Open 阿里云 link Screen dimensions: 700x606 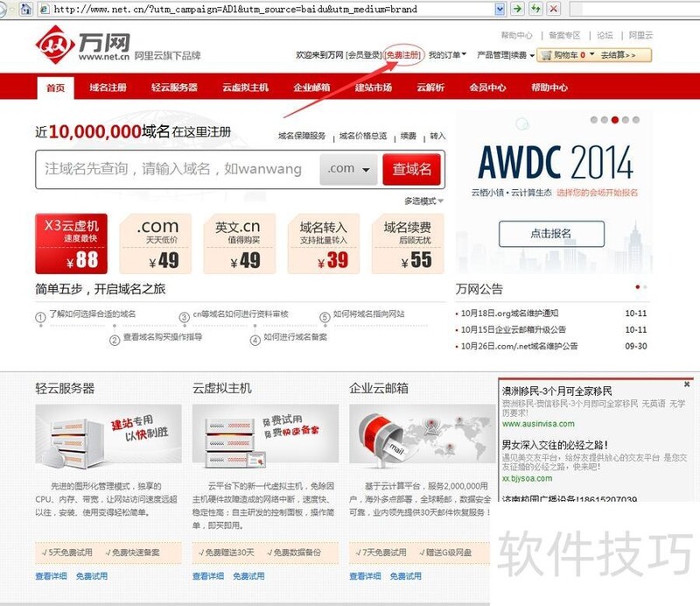(640, 35)
